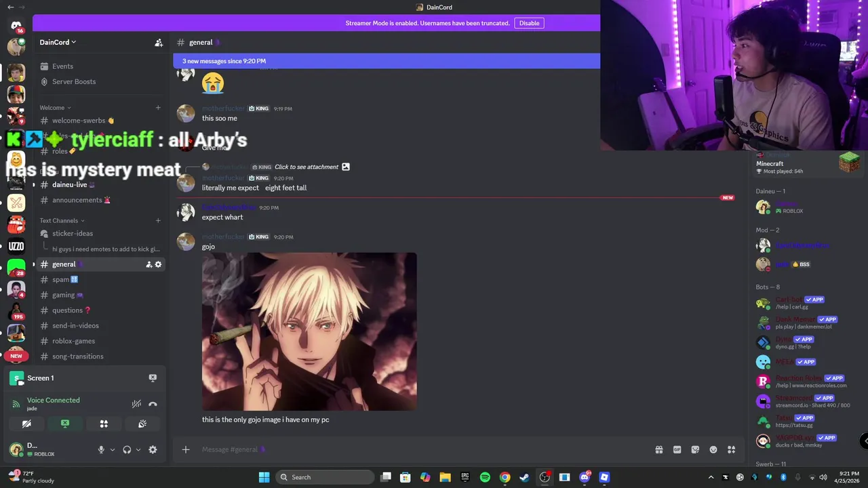This screenshot has height=488, width=868.
Task: Open the send-in-videos channel
Action: [100, 325]
